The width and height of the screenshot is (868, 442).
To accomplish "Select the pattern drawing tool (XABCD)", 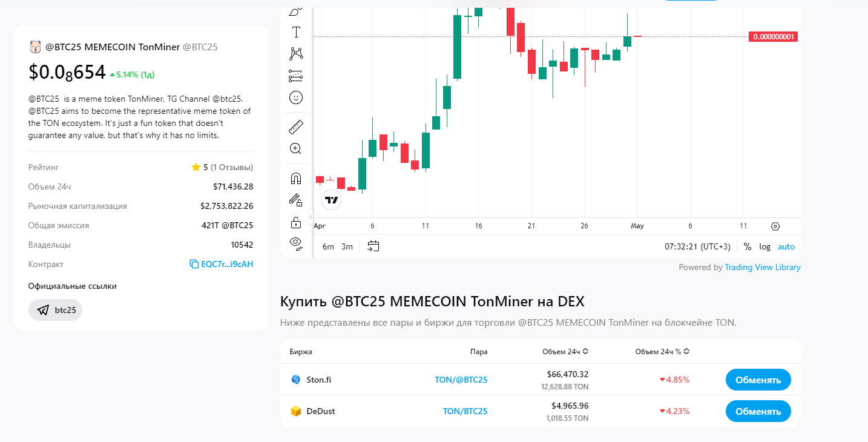I will 296,53.
